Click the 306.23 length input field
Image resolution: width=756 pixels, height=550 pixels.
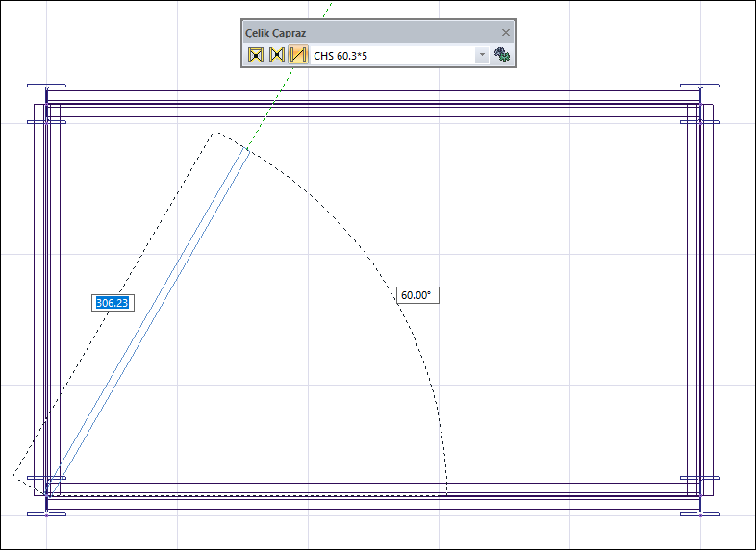[112, 303]
